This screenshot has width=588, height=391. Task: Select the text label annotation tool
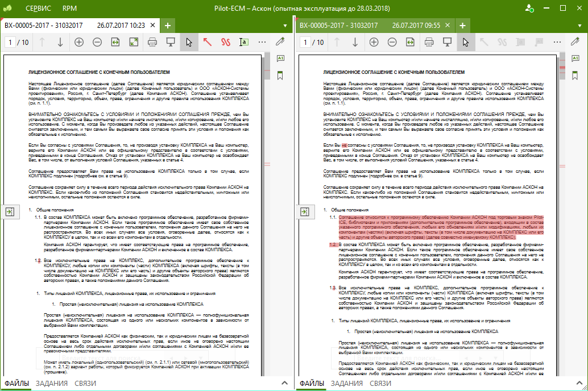tap(244, 42)
